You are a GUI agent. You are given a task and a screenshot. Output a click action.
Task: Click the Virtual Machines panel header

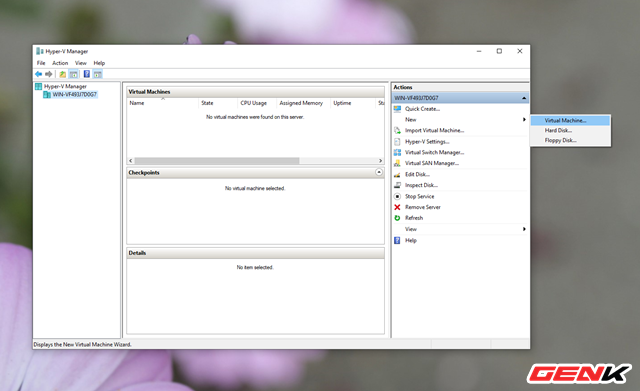(256, 92)
